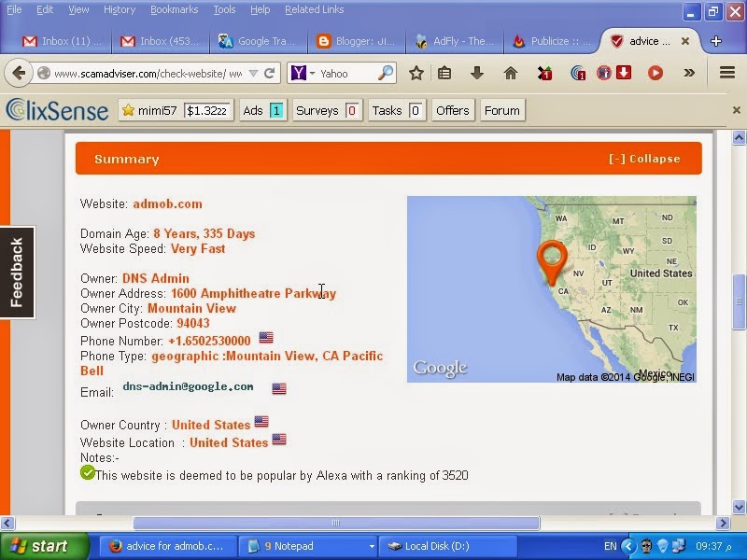Switch to Local Disk (D:) taskbar window
This screenshot has height=560, width=747.
pyautogui.click(x=447, y=546)
